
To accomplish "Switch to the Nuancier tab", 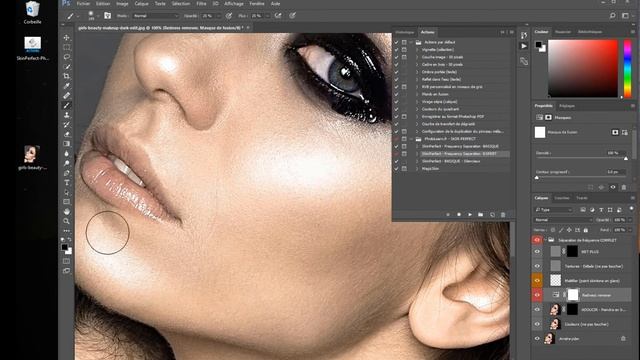I will coord(563,32).
